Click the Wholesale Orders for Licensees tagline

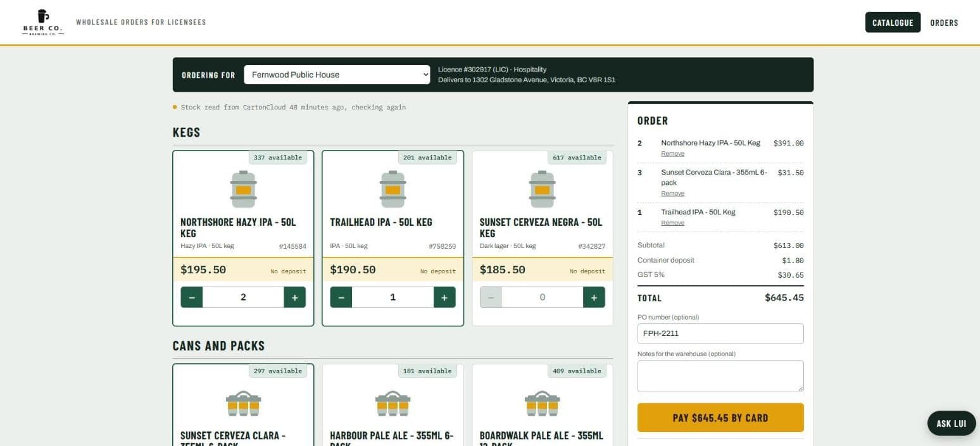click(x=141, y=22)
